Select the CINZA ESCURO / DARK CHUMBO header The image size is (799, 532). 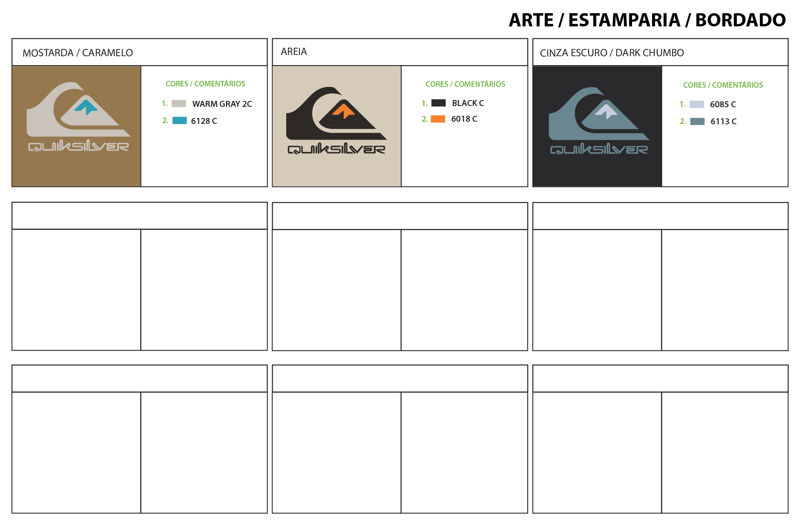tap(612, 53)
